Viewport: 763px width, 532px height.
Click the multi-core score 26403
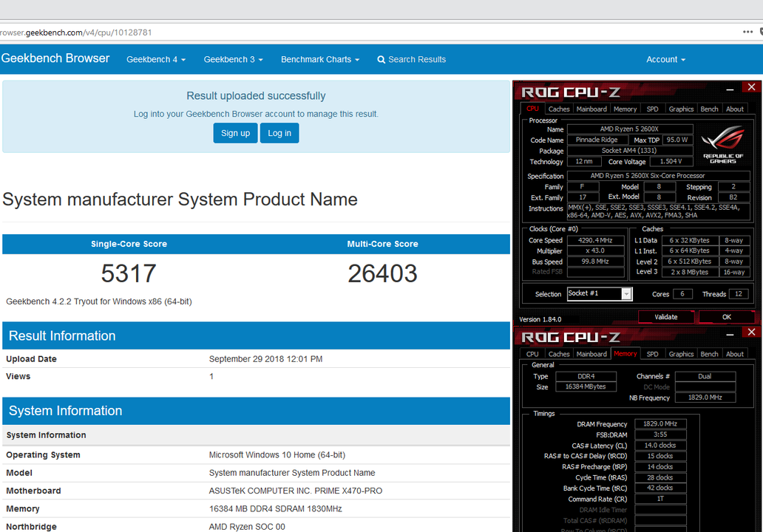click(382, 274)
